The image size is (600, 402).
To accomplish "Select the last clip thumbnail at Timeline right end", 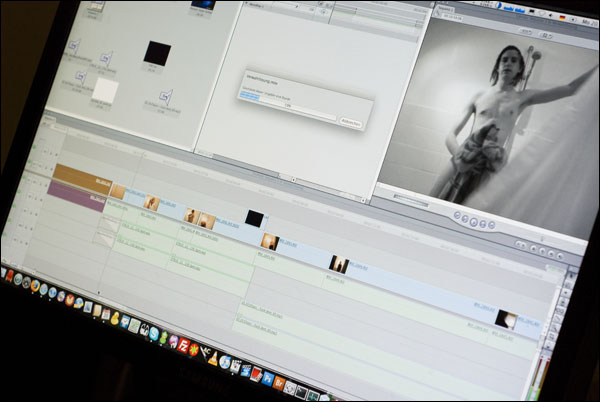I will 506,320.
